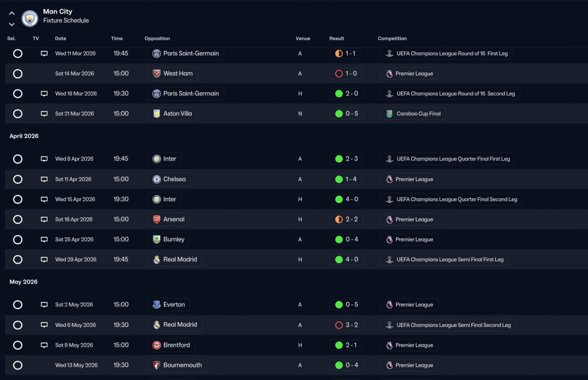Go to previous team with up chevron
This screenshot has width=588, height=380.
pos(12,13)
